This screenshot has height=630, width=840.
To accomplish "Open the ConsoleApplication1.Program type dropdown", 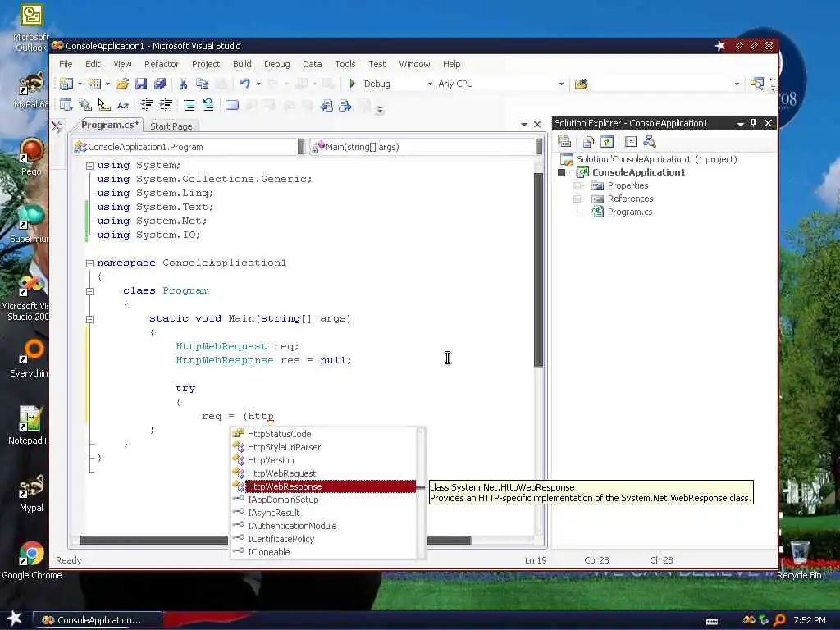I will [x=301, y=147].
